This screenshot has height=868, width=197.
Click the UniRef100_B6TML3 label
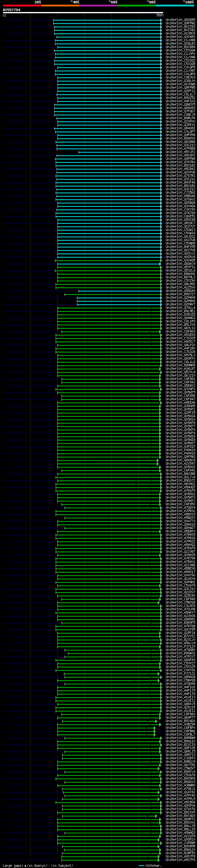point(180,277)
